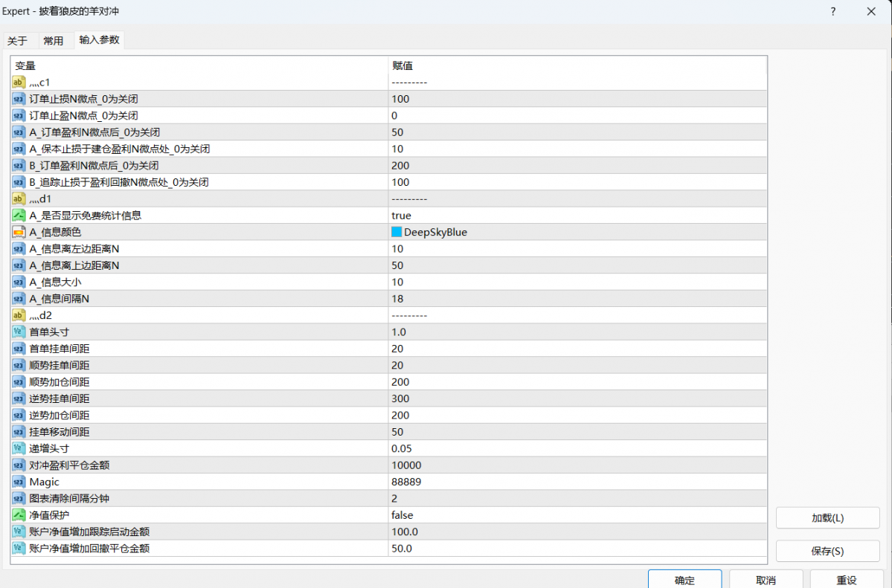Click the color type icon for A_信息颜色
Image resolution: width=892 pixels, height=588 pixels.
point(19,232)
